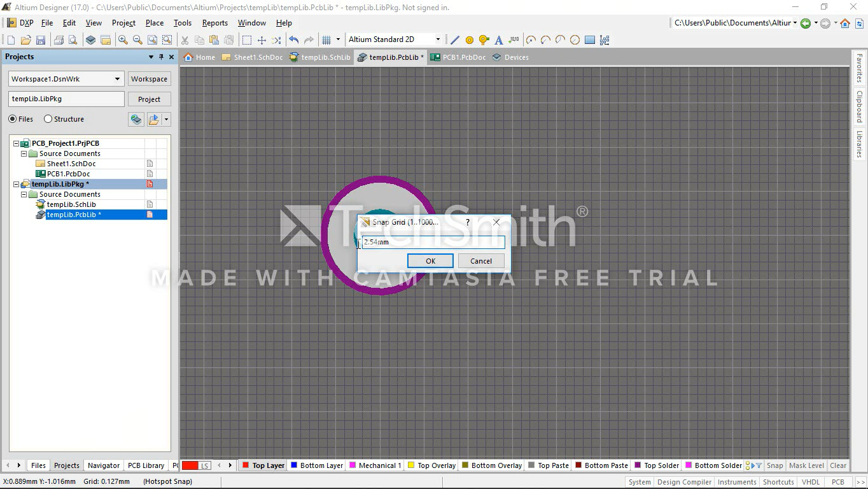The image size is (868, 489).
Task: Switch to the PCB1.PcbDoc tab
Action: pos(458,57)
